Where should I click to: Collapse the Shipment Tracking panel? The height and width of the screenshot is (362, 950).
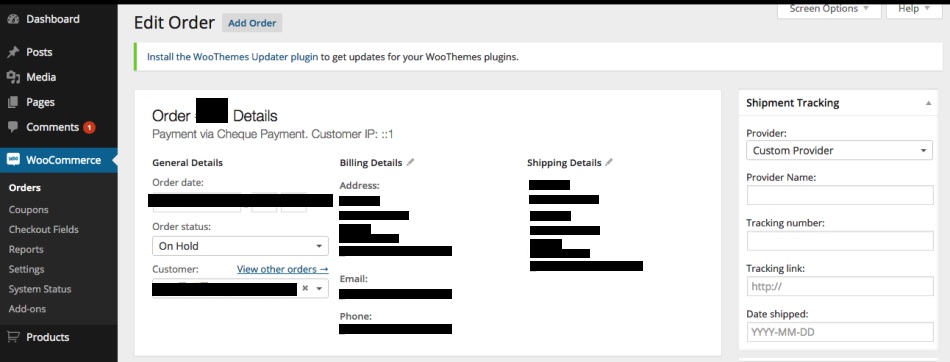click(x=928, y=103)
